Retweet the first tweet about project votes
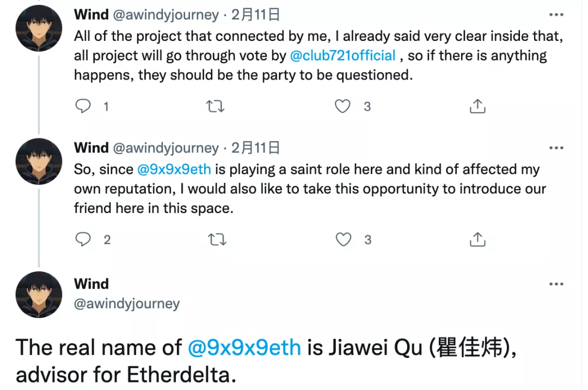Image resolution: width=588 pixels, height=390 pixels. click(x=215, y=107)
